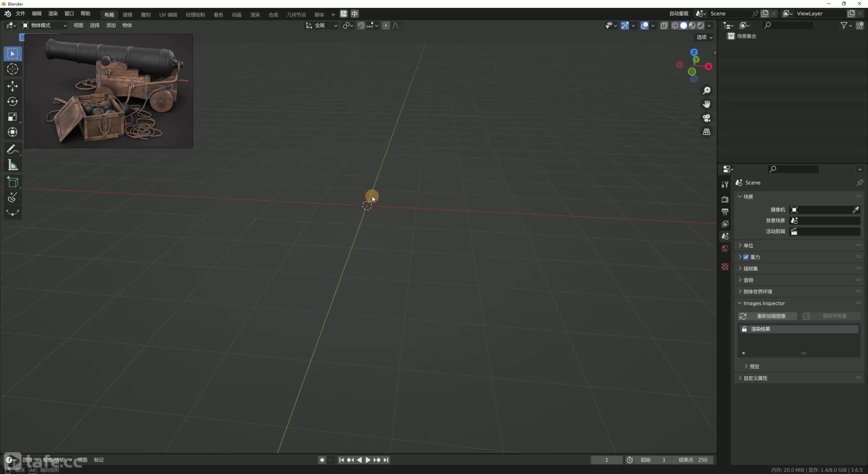Toggle X-ray display
Screen dimensions: 868x474
point(664,25)
